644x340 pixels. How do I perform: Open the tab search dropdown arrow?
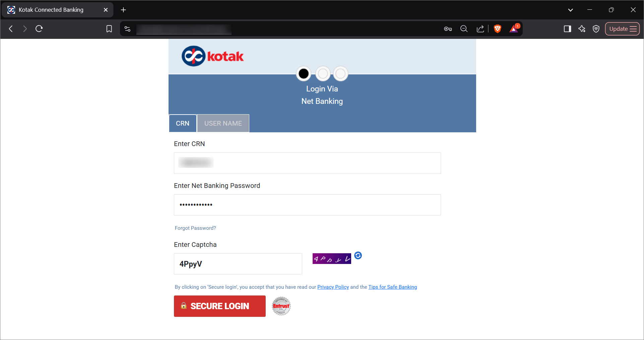(x=570, y=10)
